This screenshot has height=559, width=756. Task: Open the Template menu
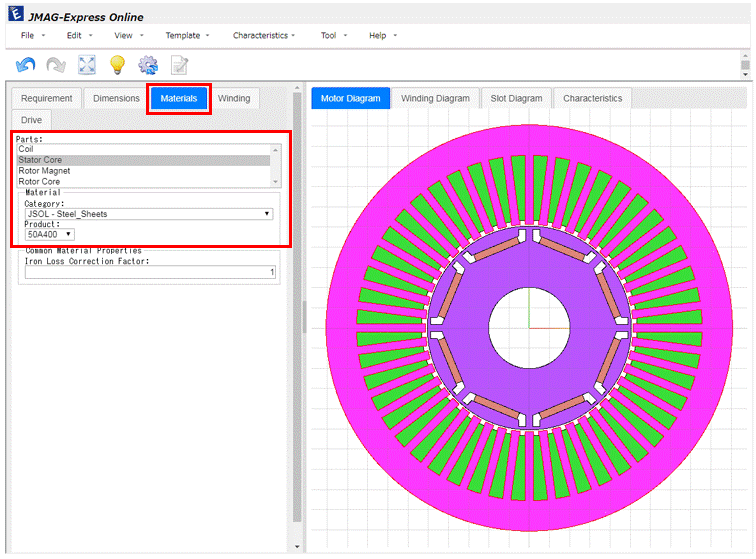186,36
